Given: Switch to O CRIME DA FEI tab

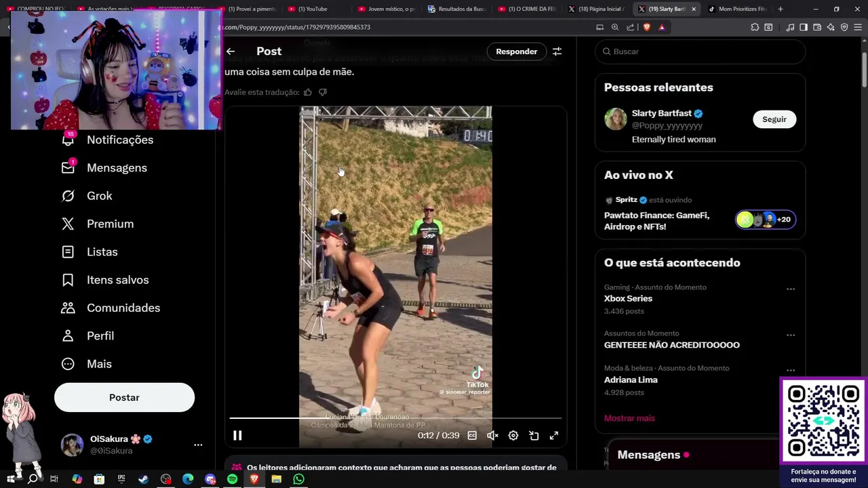Looking at the screenshot, I should click(x=527, y=9).
